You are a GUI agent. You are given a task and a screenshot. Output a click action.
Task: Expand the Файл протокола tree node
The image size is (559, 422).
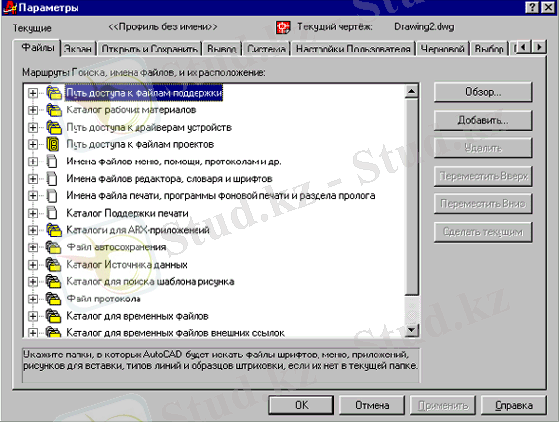pyautogui.click(x=33, y=299)
